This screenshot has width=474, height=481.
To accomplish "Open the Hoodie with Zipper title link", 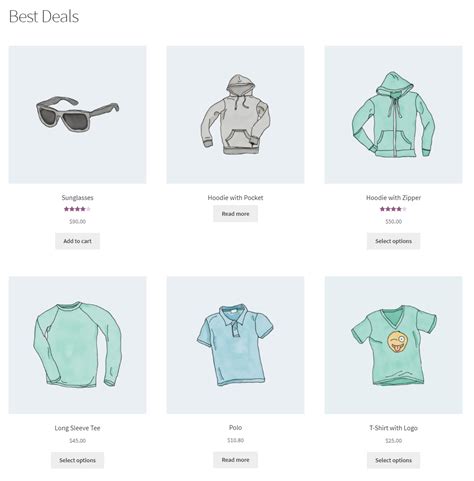I will (393, 198).
